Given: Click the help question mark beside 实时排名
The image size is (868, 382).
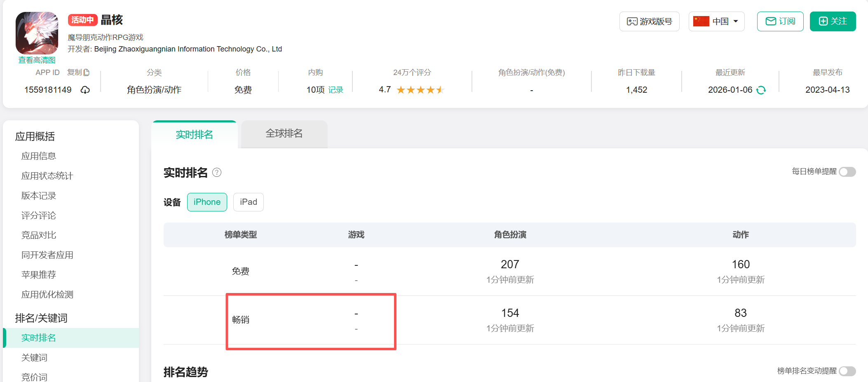Looking at the screenshot, I should (217, 172).
